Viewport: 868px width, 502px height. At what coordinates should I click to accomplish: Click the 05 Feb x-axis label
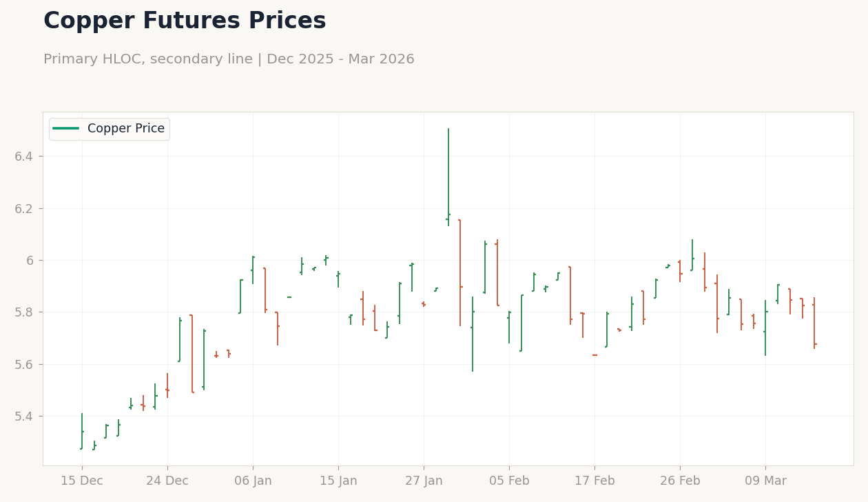[509, 481]
